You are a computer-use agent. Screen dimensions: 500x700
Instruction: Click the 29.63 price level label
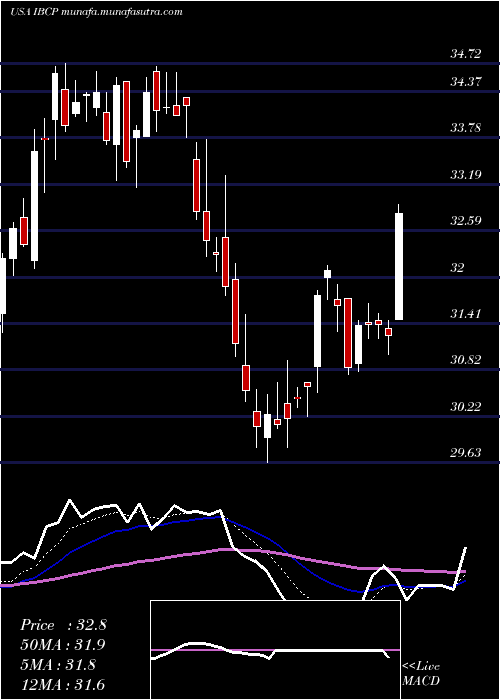pyautogui.click(x=466, y=453)
